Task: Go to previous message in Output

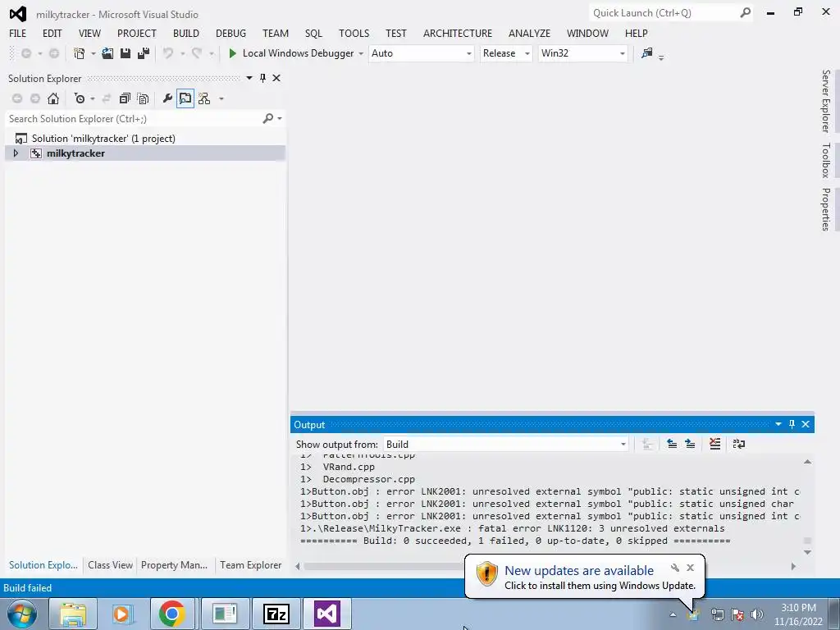Action: [x=672, y=444]
